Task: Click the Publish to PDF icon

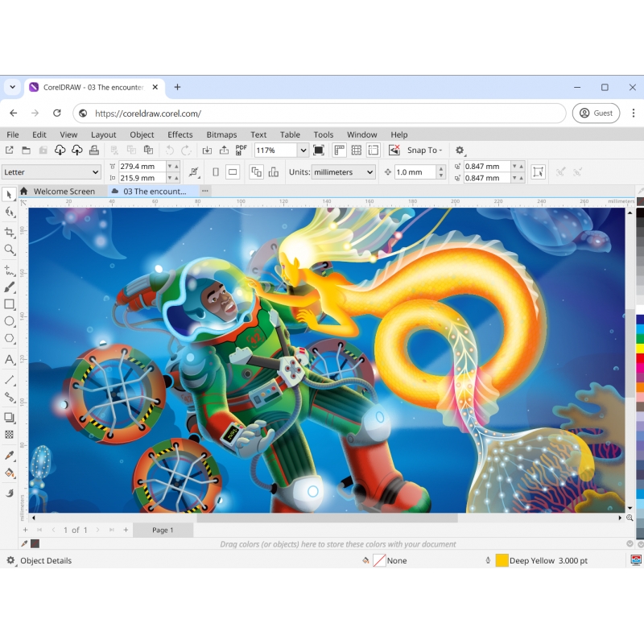Action: pyautogui.click(x=241, y=151)
